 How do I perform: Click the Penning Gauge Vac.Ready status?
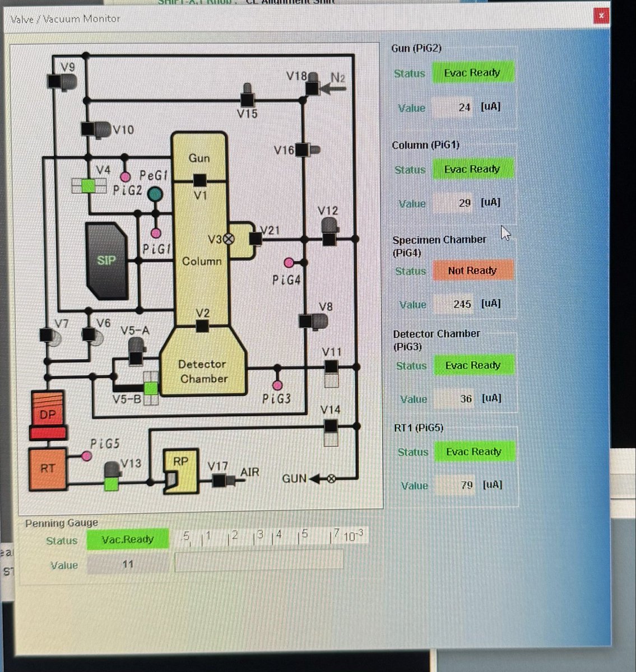128,539
